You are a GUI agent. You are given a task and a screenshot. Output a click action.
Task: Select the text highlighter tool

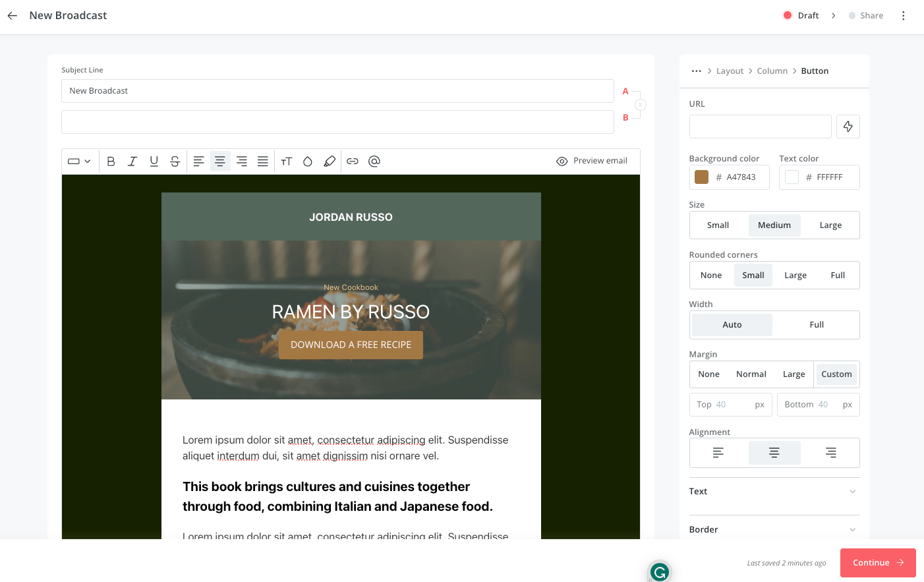330,161
